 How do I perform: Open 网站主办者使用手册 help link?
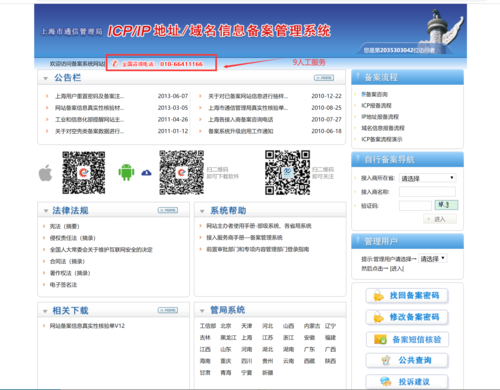259,226
